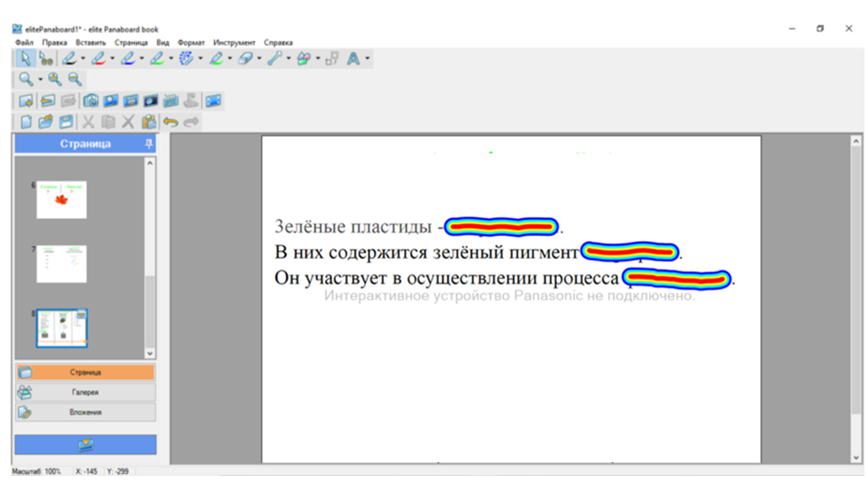The width and height of the screenshot is (868, 487).
Task: Click the screen capture camera icon
Action: click(91, 101)
